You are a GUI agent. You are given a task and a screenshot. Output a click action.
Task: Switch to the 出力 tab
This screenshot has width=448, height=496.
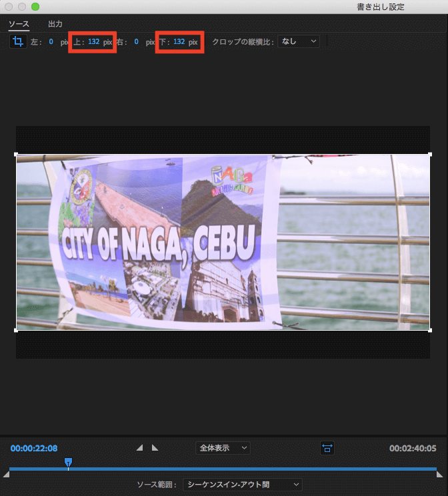pyautogui.click(x=55, y=24)
